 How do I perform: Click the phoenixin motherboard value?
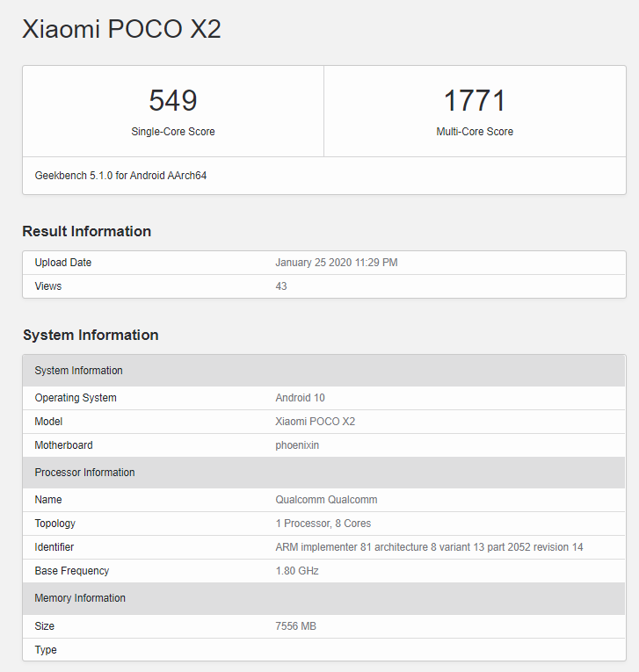pyautogui.click(x=297, y=445)
